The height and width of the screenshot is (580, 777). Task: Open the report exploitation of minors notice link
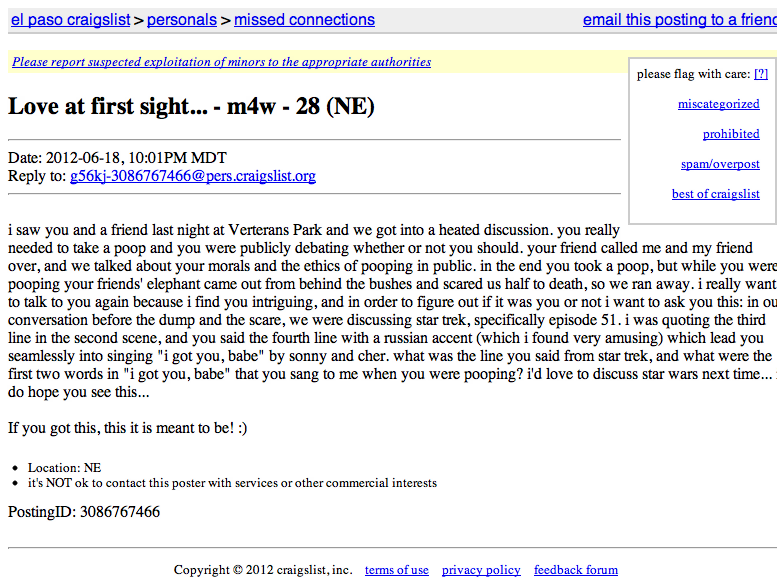pos(222,62)
